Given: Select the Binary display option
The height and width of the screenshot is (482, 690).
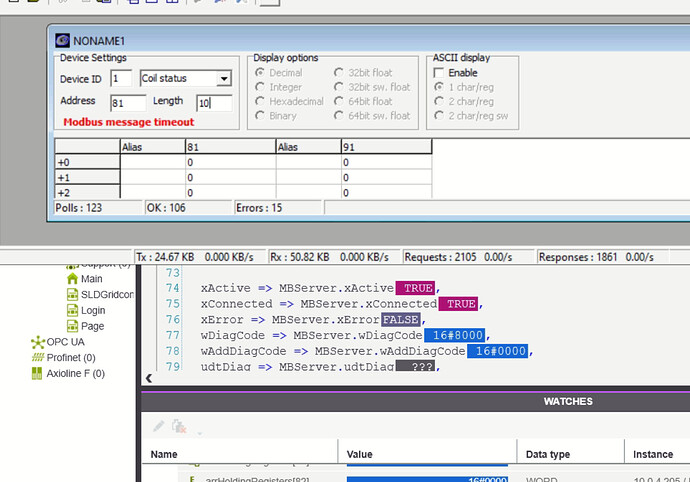Looking at the screenshot, I should click(x=260, y=115).
